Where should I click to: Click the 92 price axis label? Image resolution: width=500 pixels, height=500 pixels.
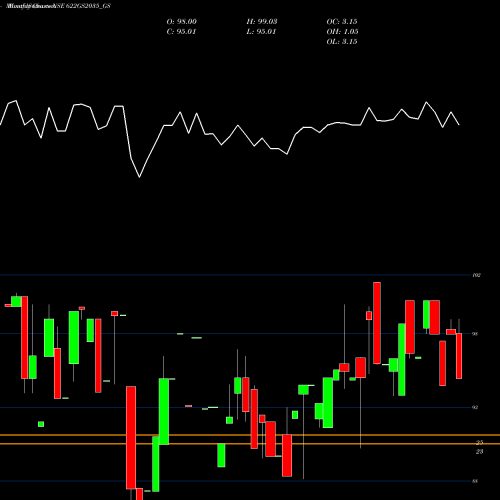click(x=476, y=407)
